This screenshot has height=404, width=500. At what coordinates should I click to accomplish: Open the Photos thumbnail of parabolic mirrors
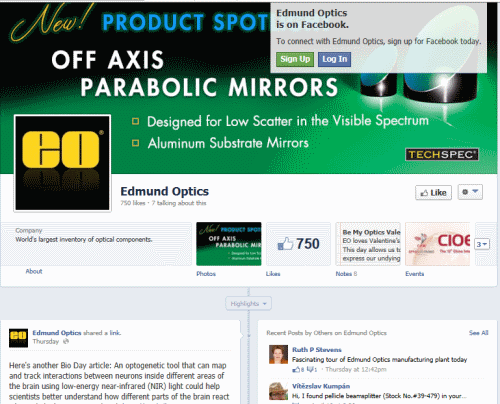[x=229, y=244]
